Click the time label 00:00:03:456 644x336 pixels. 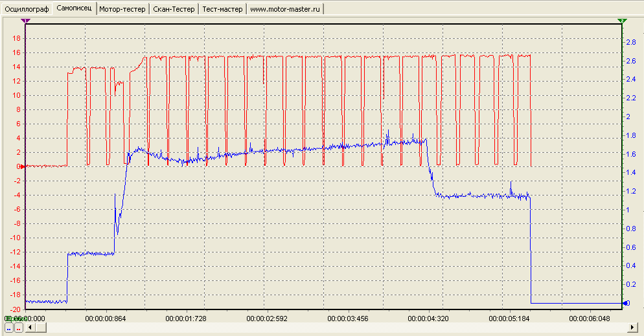click(x=348, y=319)
